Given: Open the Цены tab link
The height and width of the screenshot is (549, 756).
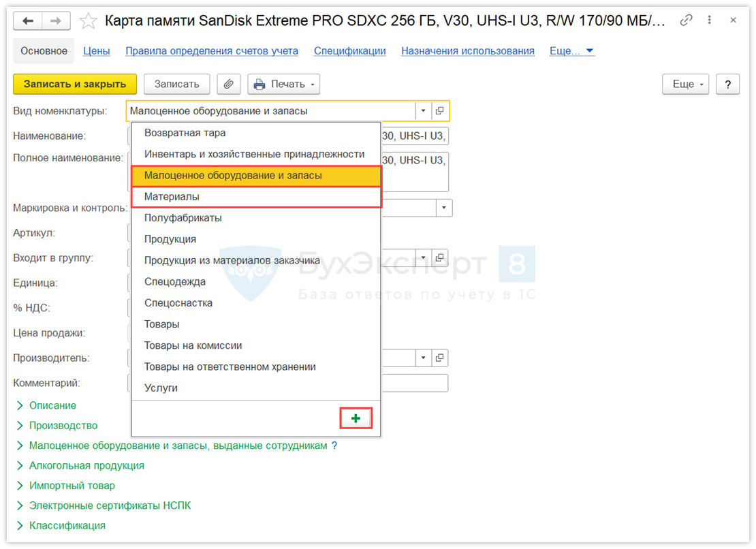Looking at the screenshot, I should [x=97, y=51].
